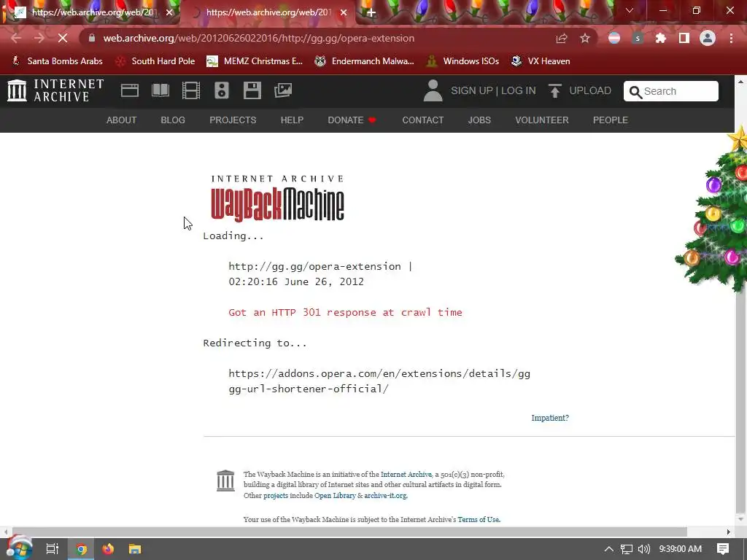Screen dimensions: 747x560
Task: Click the UPLOAD text link
Action: (589, 90)
